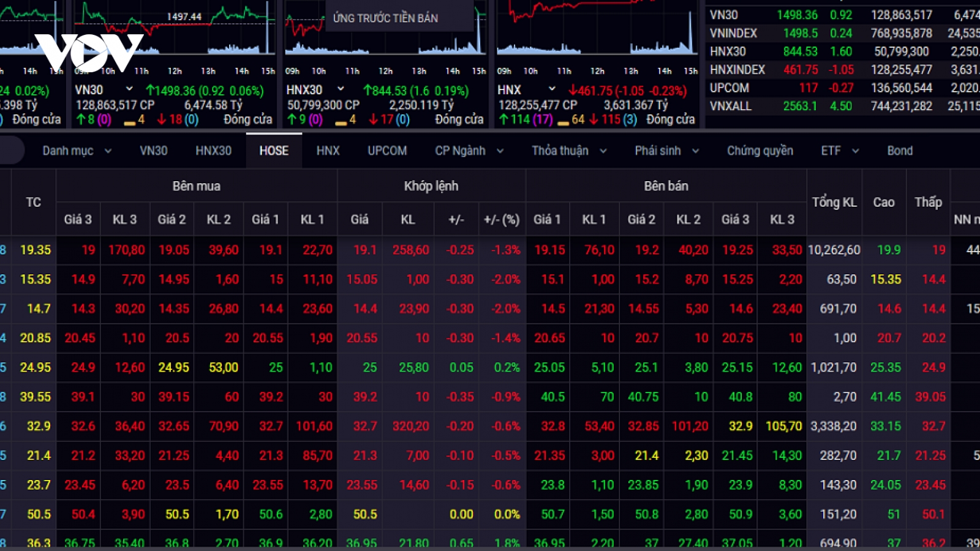Switch to the HNX30 tab
The width and height of the screenshot is (980, 551).
[213, 151]
